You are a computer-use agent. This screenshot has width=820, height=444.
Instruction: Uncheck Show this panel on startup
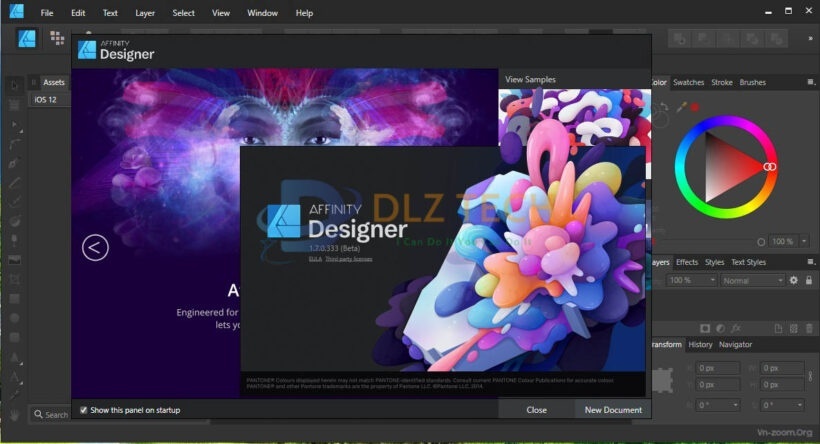(x=83, y=410)
